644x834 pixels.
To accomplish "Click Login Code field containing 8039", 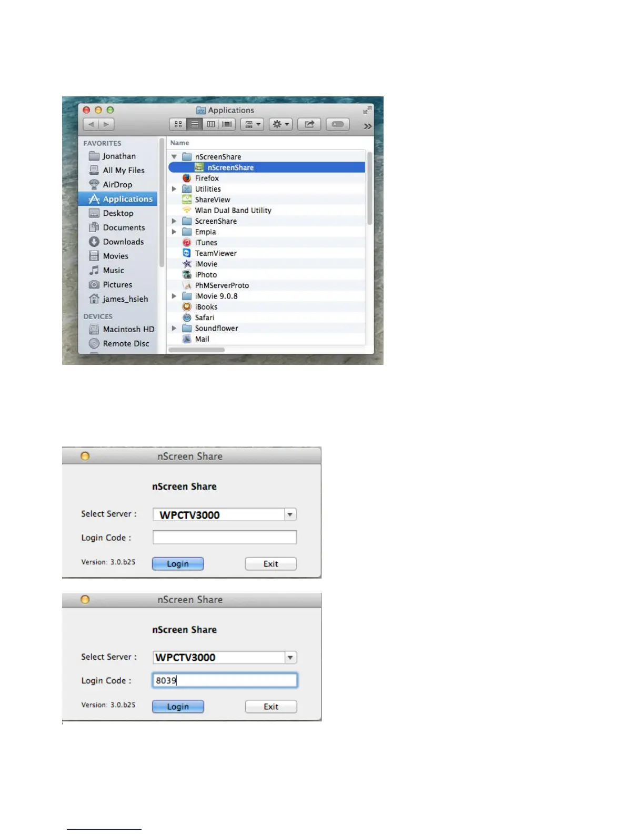I will (x=225, y=680).
